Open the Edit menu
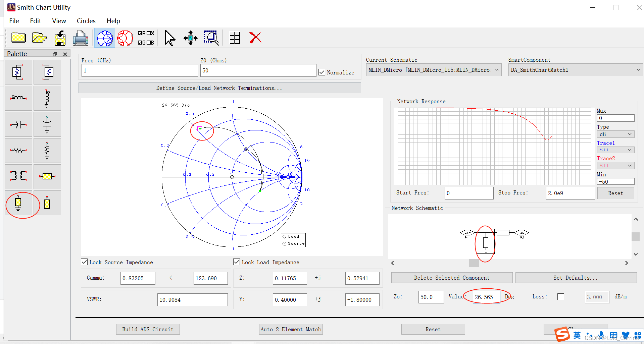This screenshot has width=644, height=344. point(35,21)
